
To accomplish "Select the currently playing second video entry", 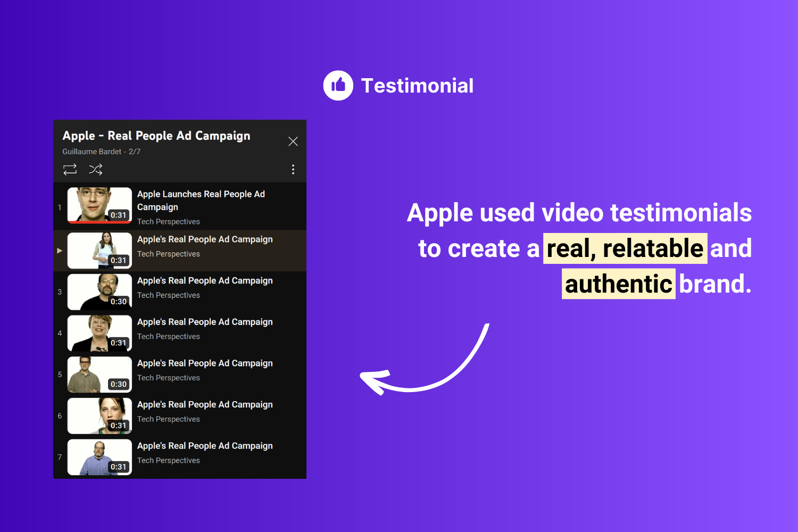I will [181, 251].
